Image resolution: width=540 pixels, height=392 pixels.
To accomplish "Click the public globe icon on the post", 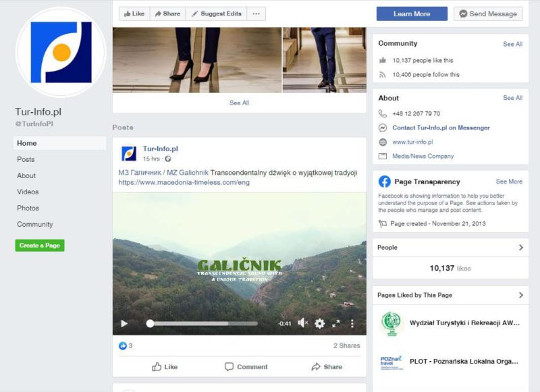I will pyautogui.click(x=168, y=159).
